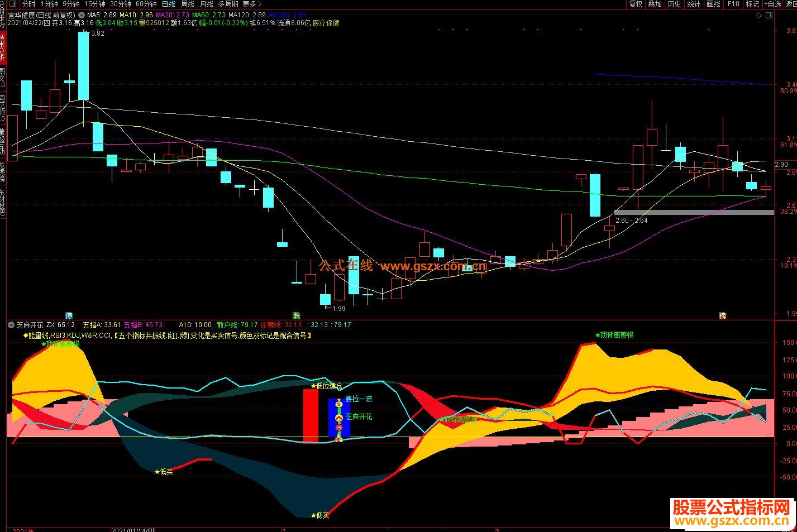Click the 五指B: 45.73 value

click(x=143, y=324)
